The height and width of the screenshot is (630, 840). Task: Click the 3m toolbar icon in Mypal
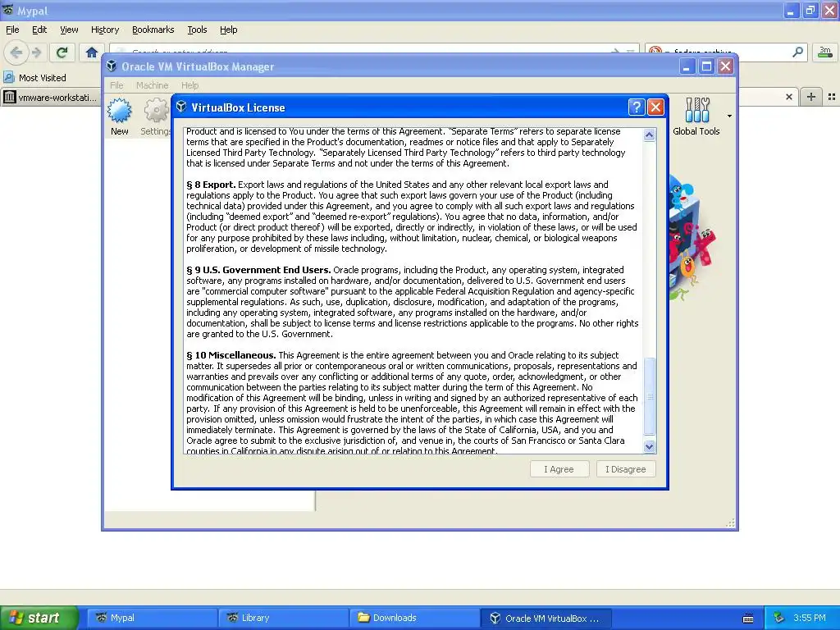tap(825, 52)
